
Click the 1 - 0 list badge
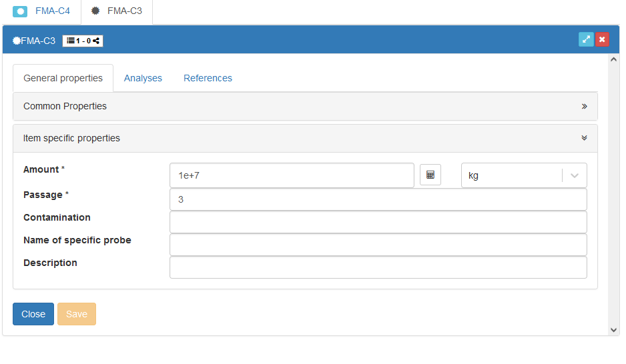click(x=83, y=41)
